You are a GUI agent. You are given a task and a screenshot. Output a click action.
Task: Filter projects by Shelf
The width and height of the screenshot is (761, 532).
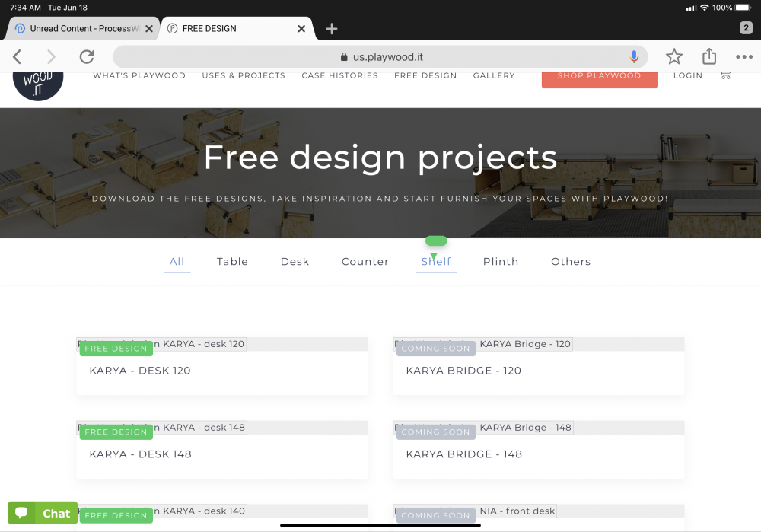click(436, 261)
